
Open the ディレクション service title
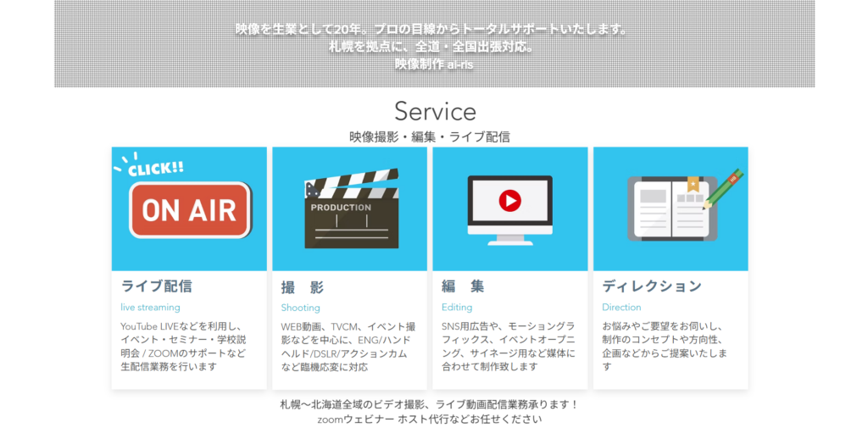click(x=652, y=286)
